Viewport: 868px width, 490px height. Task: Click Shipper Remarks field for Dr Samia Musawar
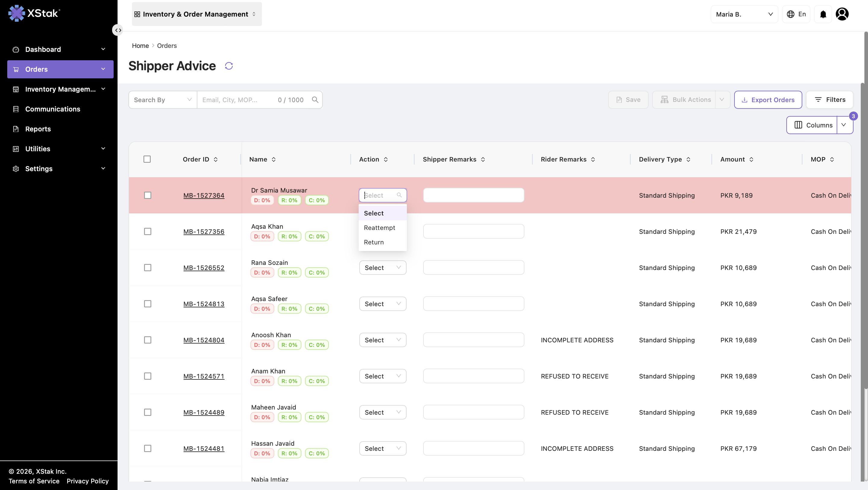click(473, 196)
